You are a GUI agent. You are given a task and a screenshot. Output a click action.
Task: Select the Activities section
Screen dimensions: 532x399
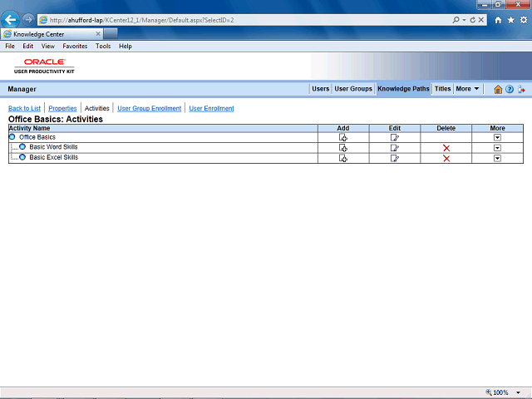[97, 108]
